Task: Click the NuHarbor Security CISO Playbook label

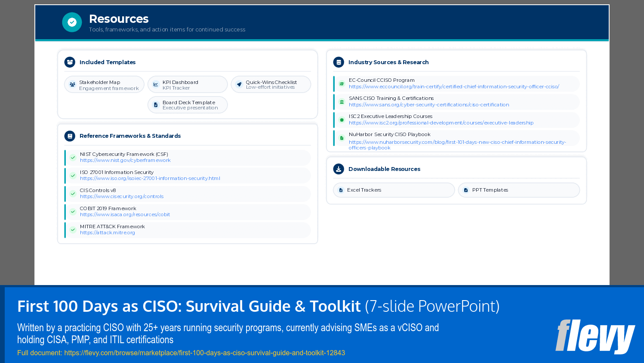Action: pos(389,134)
